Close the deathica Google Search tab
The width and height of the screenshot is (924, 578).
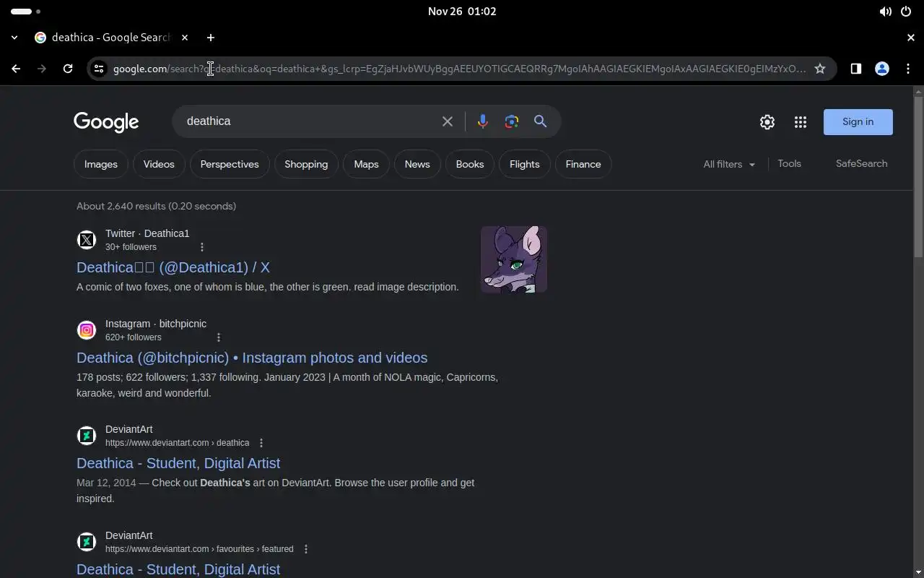coord(185,38)
